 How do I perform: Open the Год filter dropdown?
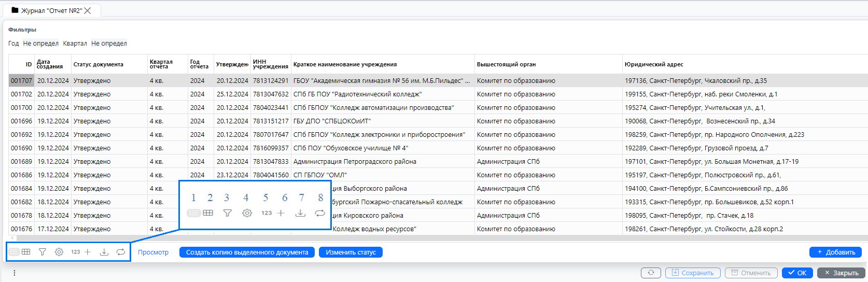[x=40, y=44]
